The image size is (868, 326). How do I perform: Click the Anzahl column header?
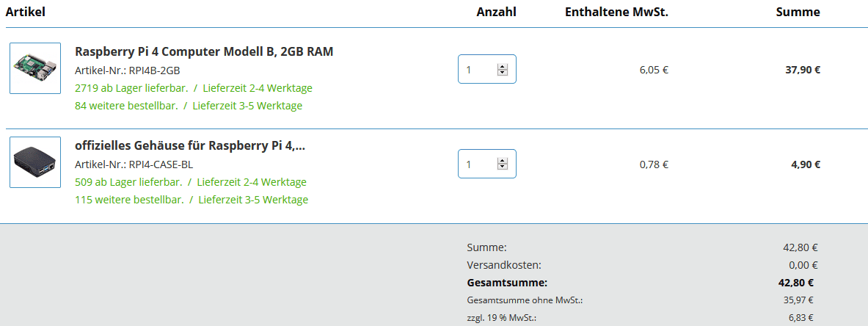pos(496,12)
